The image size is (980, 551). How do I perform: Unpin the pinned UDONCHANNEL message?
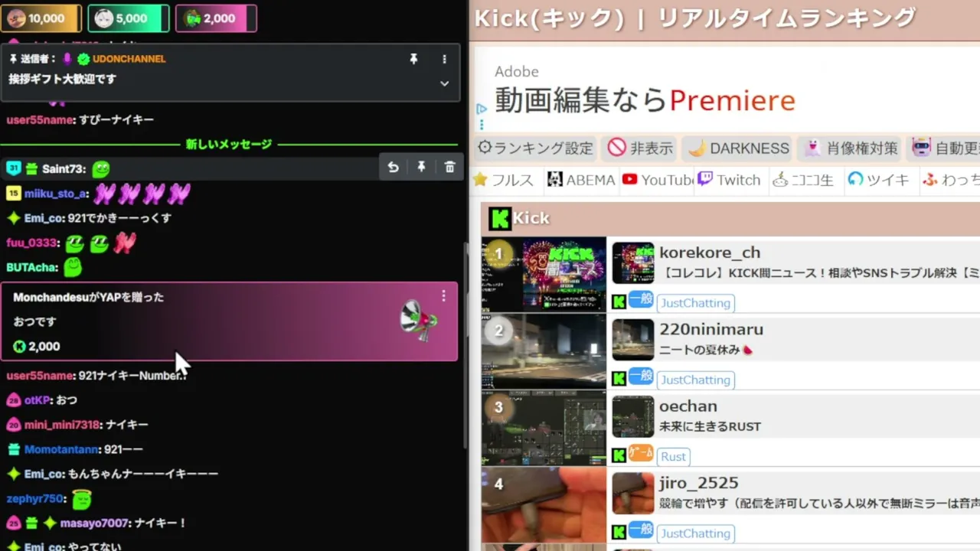(413, 59)
